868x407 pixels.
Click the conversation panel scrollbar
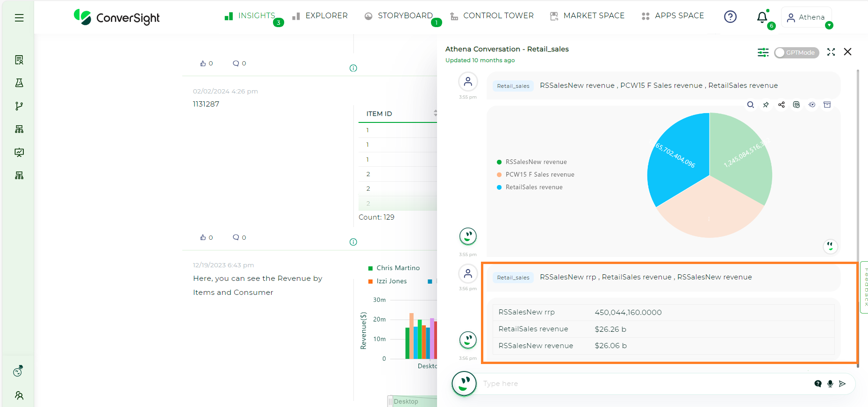pos(858,218)
